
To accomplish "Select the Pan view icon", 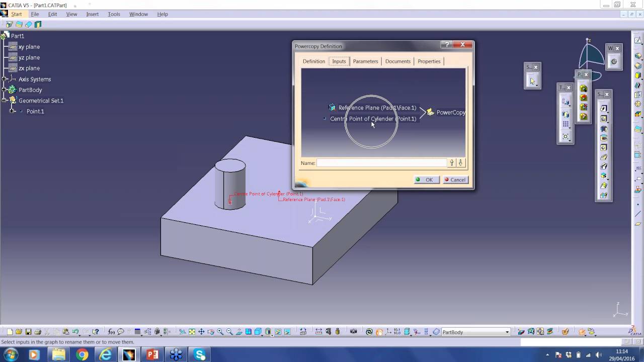I will [201, 332].
